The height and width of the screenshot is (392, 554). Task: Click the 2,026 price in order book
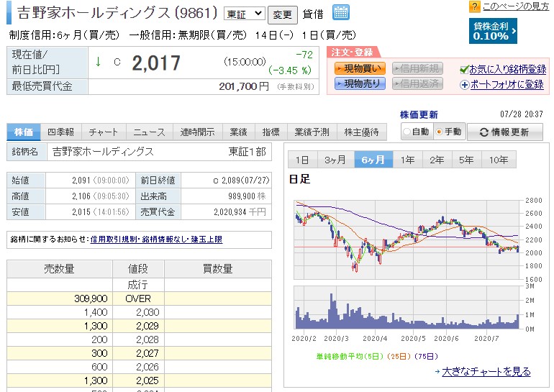pyautogui.click(x=147, y=367)
